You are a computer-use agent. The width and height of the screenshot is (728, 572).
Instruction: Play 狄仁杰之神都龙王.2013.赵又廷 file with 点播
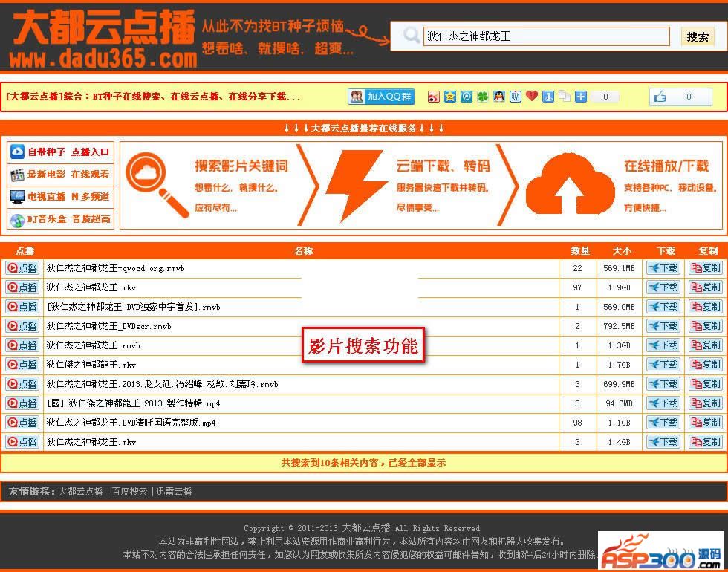[x=22, y=384]
